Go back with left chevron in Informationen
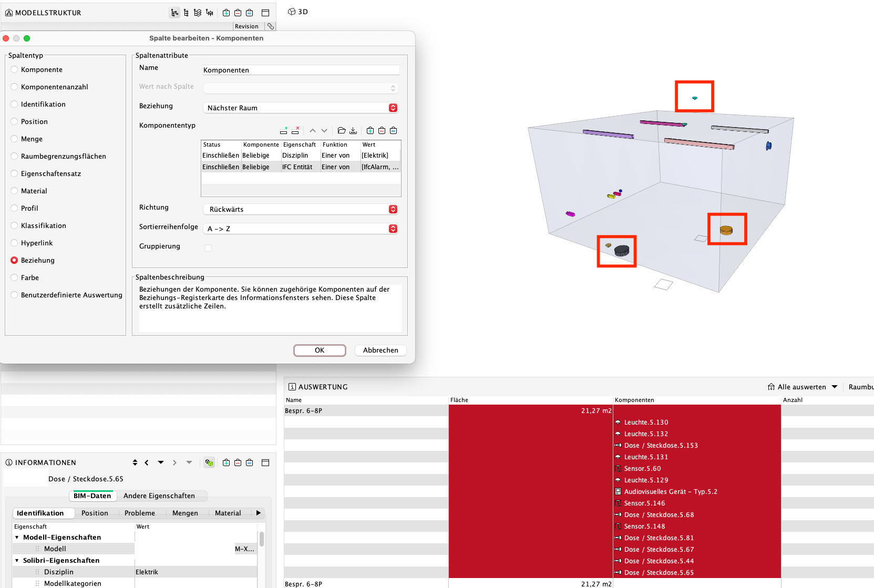 click(x=147, y=462)
